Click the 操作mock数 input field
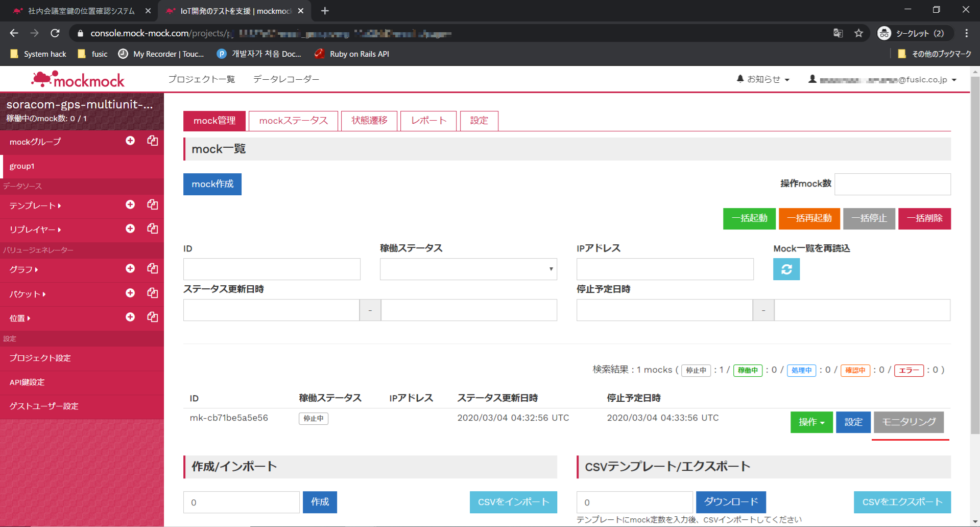980x527 pixels. (x=892, y=184)
